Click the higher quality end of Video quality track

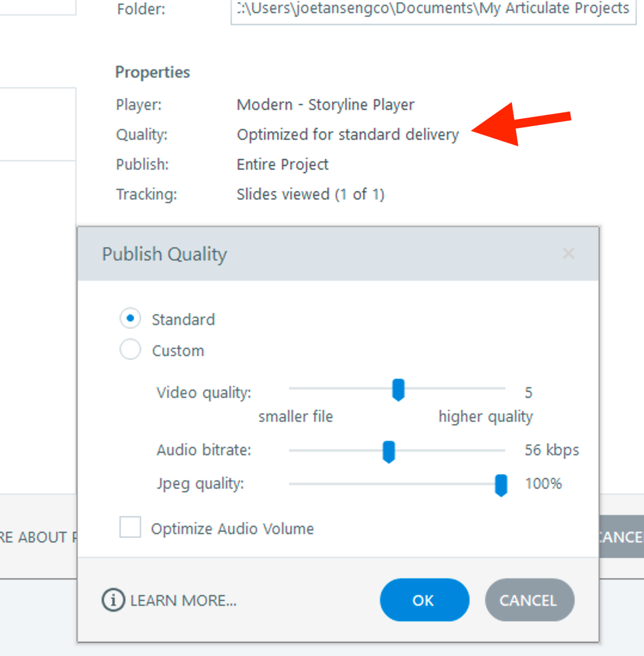(502, 389)
